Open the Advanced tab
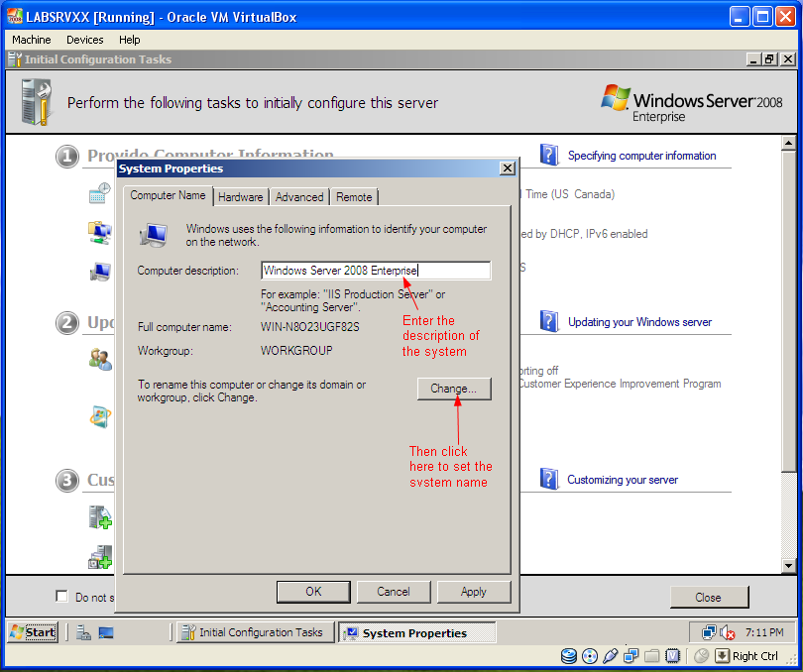Viewport: 803px width, 672px height. click(x=299, y=197)
